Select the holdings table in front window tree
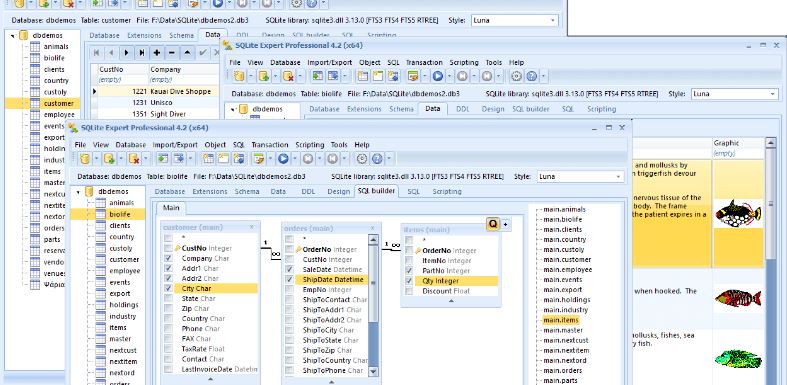 click(124, 305)
